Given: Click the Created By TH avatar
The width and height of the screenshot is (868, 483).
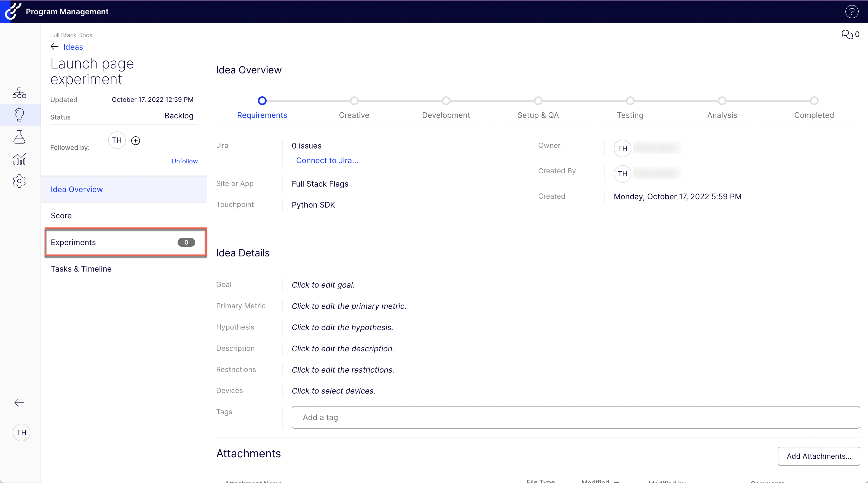Looking at the screenshot, I should [622, 174].
